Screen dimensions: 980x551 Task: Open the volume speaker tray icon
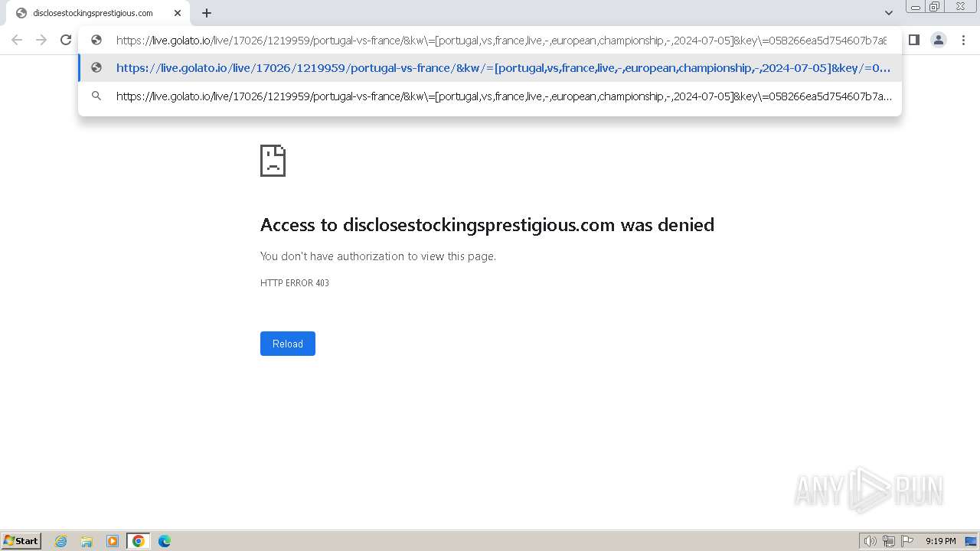[870, 541]
